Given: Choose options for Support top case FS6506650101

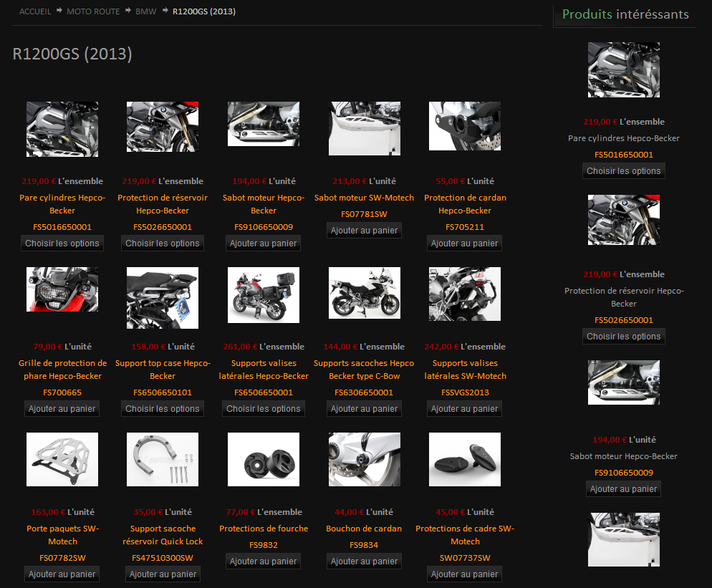Looking at the screenshot, I should (163, 409).
